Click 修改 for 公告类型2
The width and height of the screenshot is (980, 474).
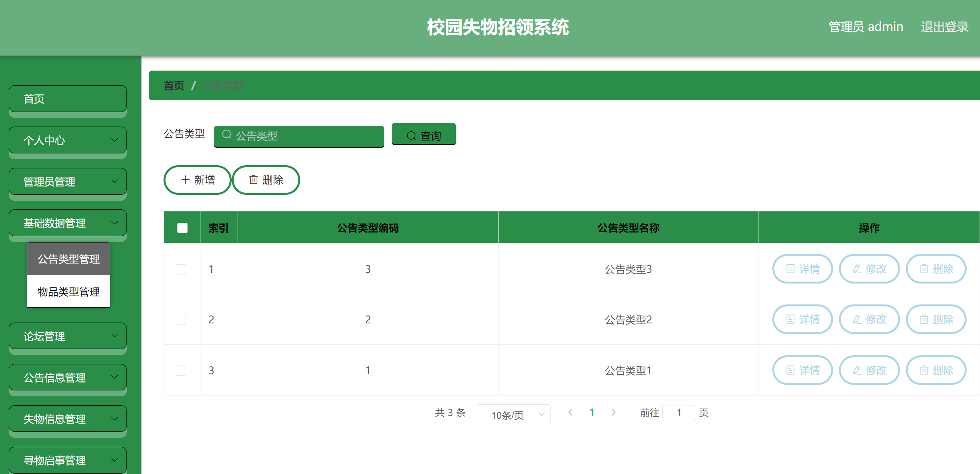click(x=869, y=319)
